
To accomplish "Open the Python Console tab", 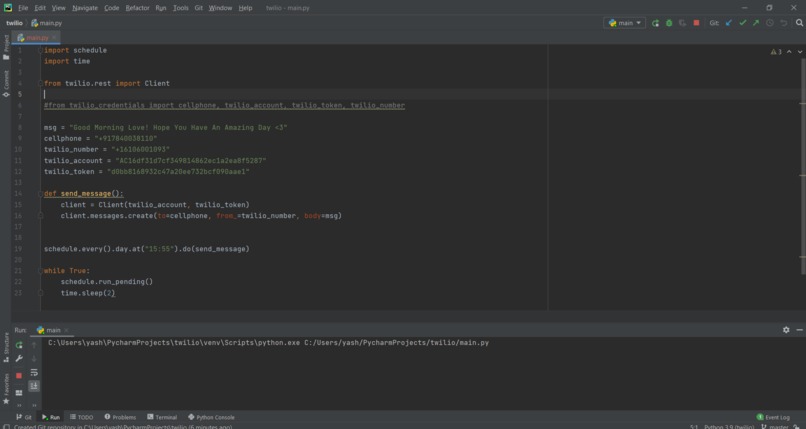I will pyautogui.click(x=211, y=417).
